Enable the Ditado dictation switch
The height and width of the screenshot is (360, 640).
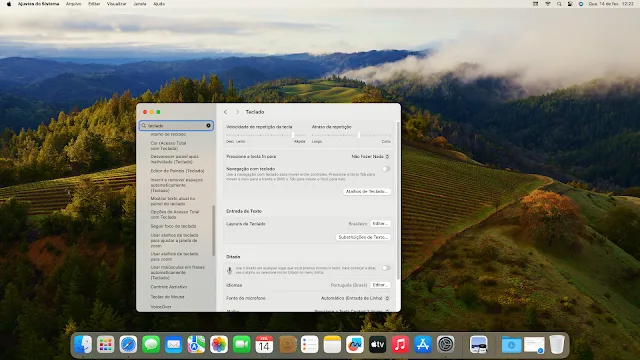click(386, 268)
